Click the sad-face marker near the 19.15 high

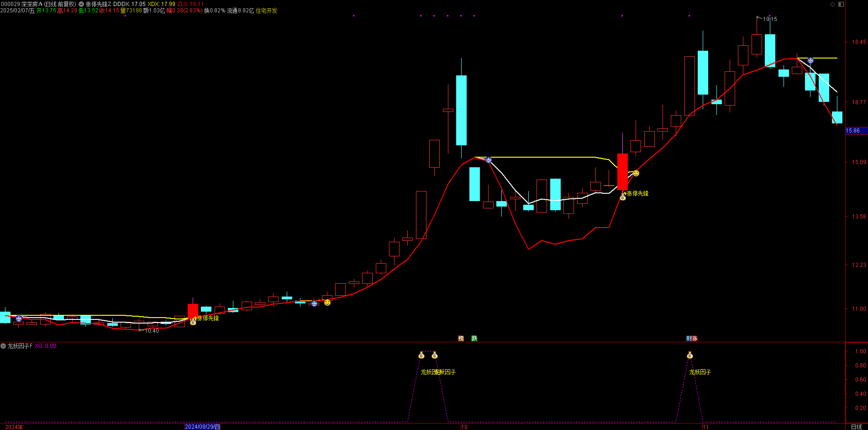pyautogui.click(x=810, y=60)
